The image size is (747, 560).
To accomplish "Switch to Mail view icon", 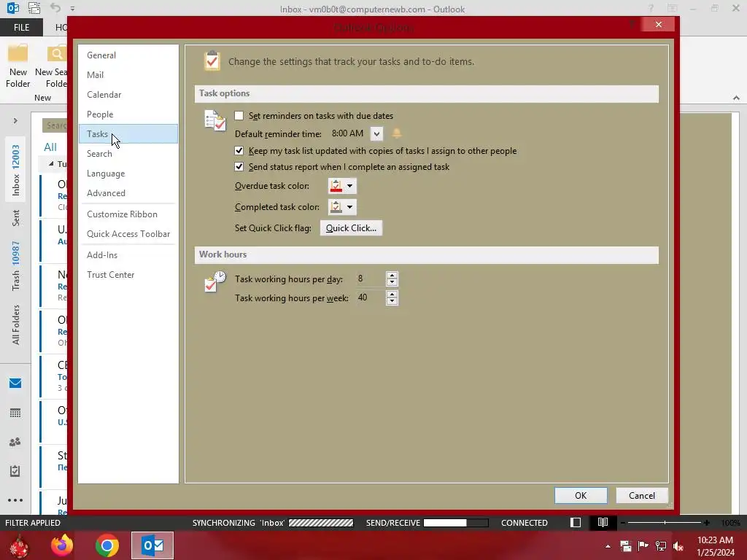I will tap(15, 384).
